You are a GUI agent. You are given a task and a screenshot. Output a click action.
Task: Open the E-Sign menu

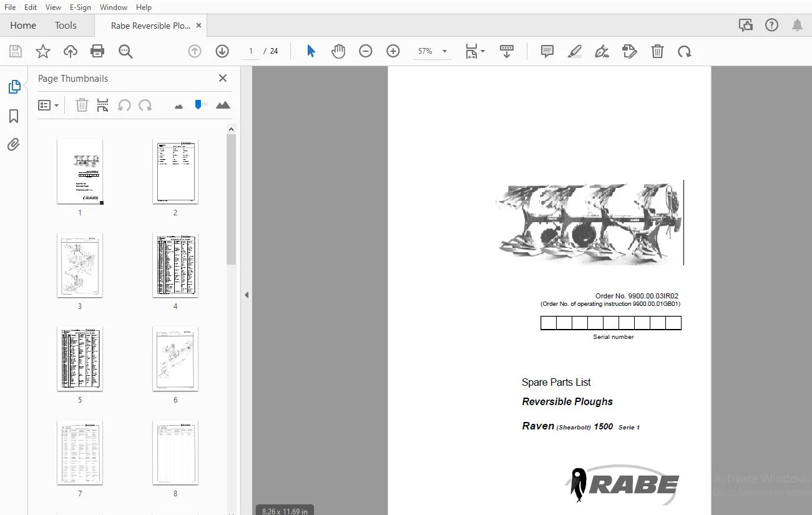coord(80,7)
